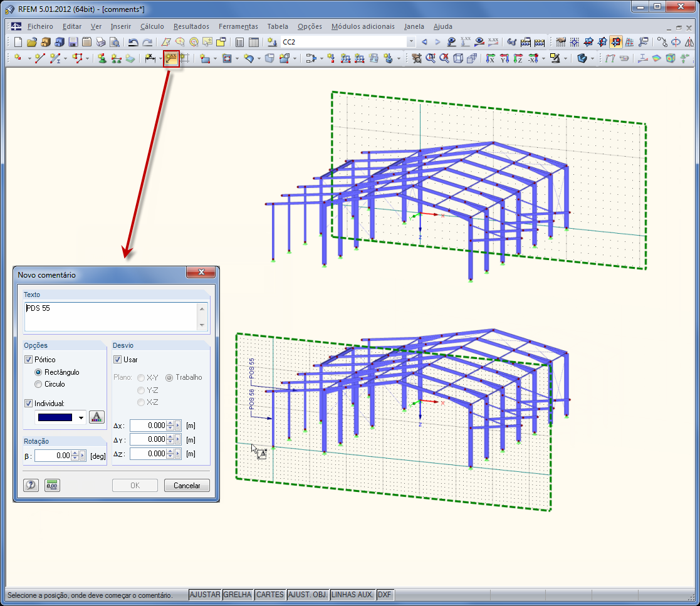
Task: Redo the last undone action
Action: tap(147, 42)
